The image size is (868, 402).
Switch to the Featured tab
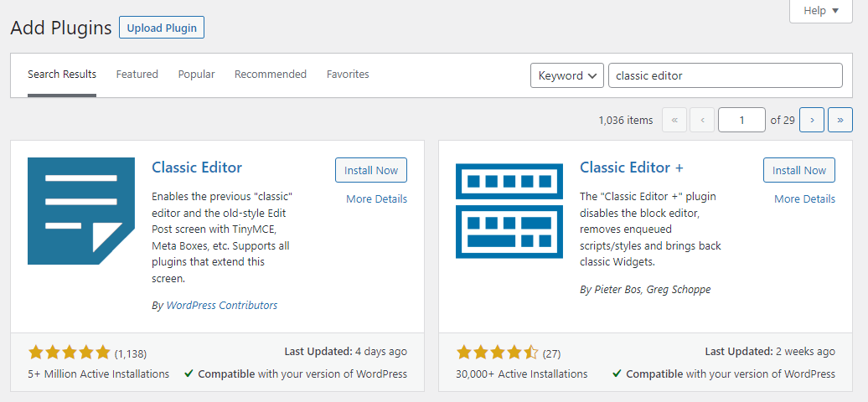(x=137, y=75)
